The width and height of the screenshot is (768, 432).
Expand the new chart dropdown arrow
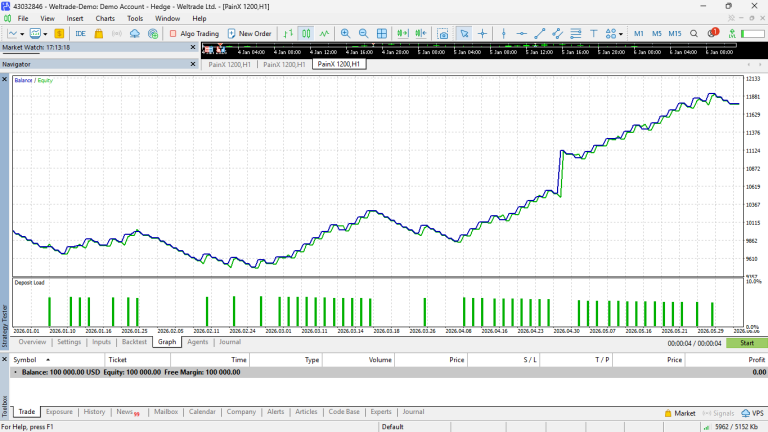[x=22, y=34]
